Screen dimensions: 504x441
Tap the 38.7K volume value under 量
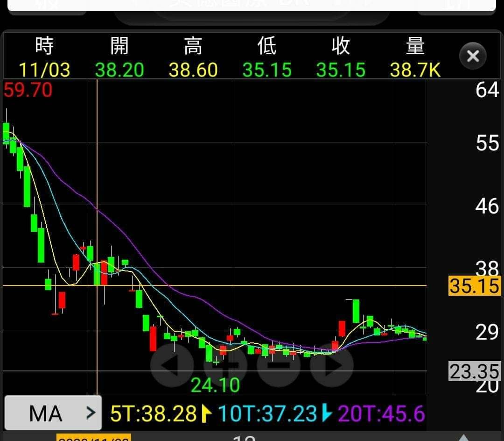pos(415,70)
